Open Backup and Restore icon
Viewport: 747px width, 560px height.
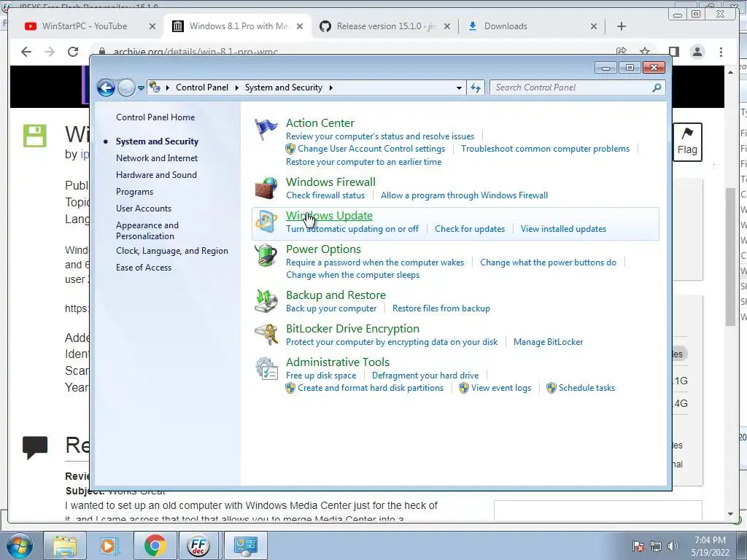266,301
